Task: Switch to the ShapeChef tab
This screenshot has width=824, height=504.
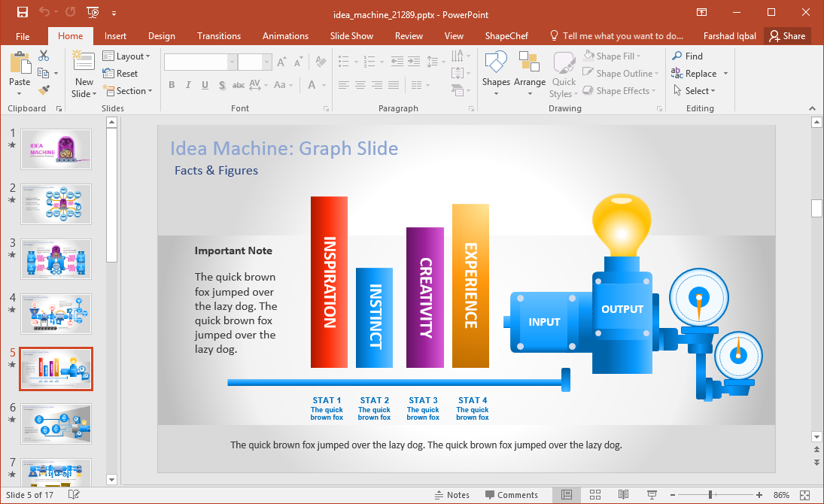Action: tap(506, 36)
